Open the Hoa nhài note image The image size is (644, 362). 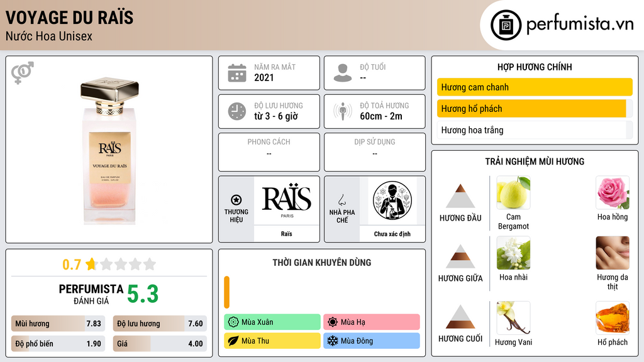[x=513, y=253]
